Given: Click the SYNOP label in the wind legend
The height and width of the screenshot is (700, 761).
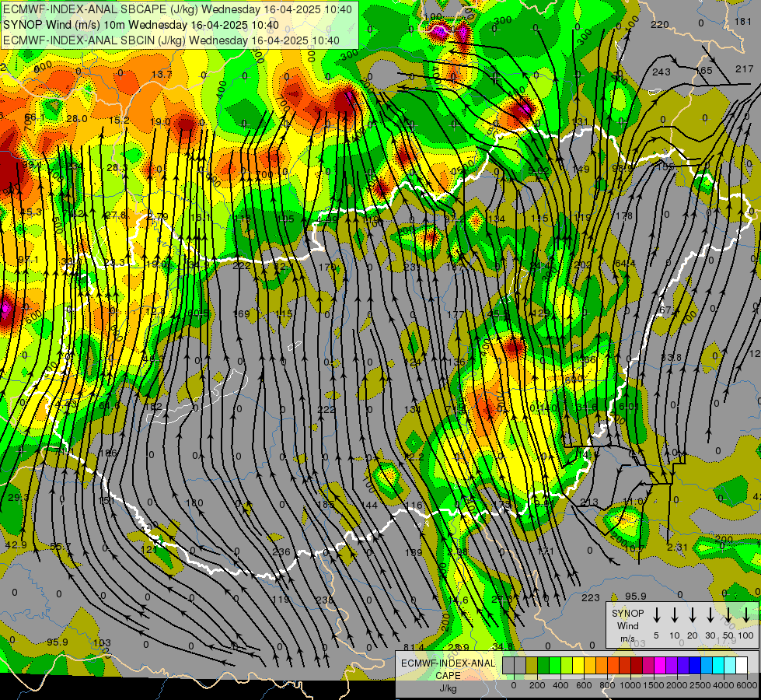Looking at the screenshot, I should tap(627, 614).
